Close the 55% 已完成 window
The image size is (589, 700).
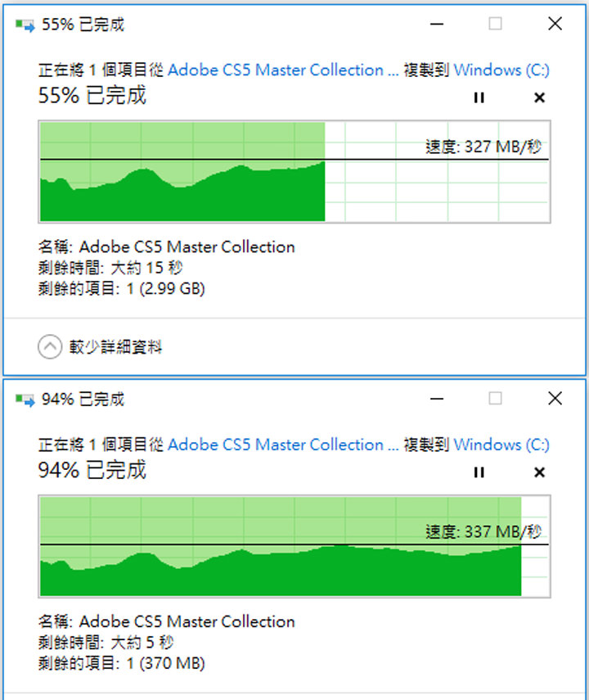pos(555,25)
